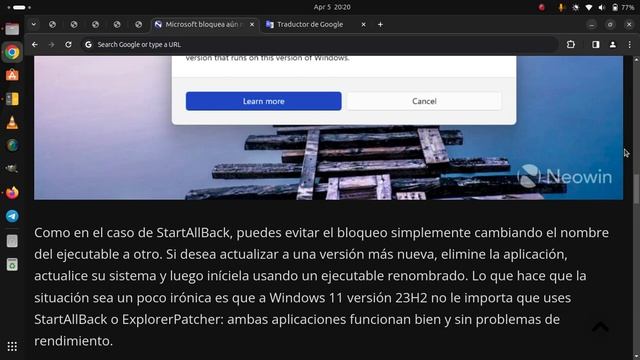Image resolution: width=640 pixels, height=360 pixels.
Task: Click the Cancel button
Action: tap(424, 101)
